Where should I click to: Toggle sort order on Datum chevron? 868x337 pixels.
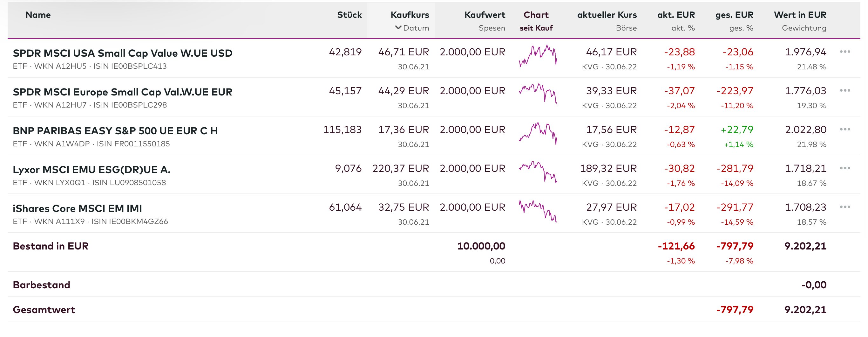click(x=399, y=28)
